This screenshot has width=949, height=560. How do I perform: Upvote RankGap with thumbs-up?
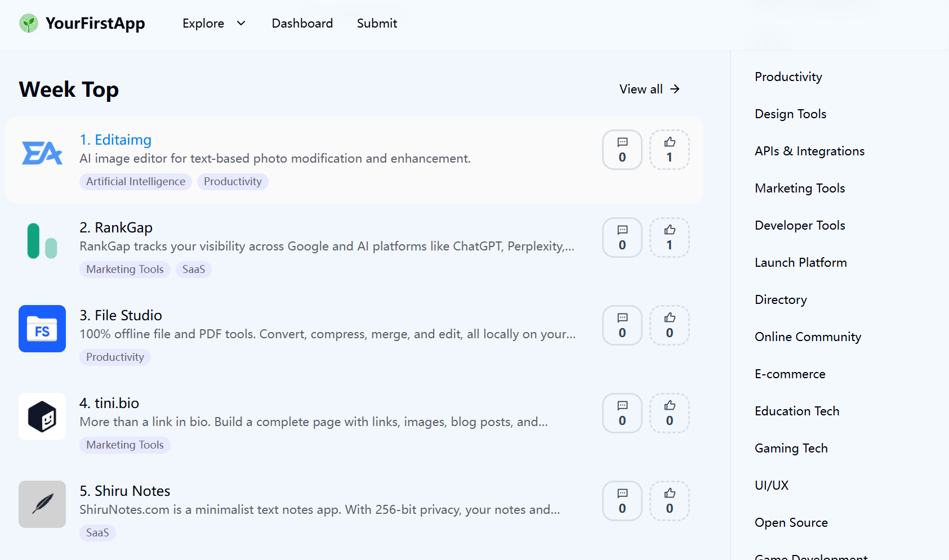pyautogui.click(x=670, y=238)
